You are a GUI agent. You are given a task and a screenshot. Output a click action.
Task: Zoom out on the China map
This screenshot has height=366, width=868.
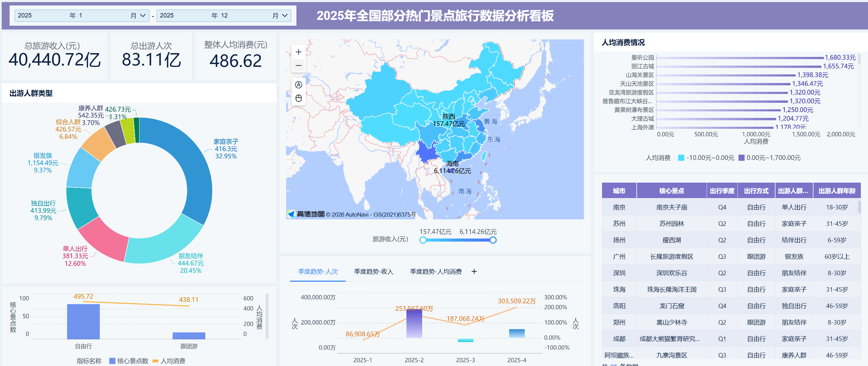tap(298, 65)
